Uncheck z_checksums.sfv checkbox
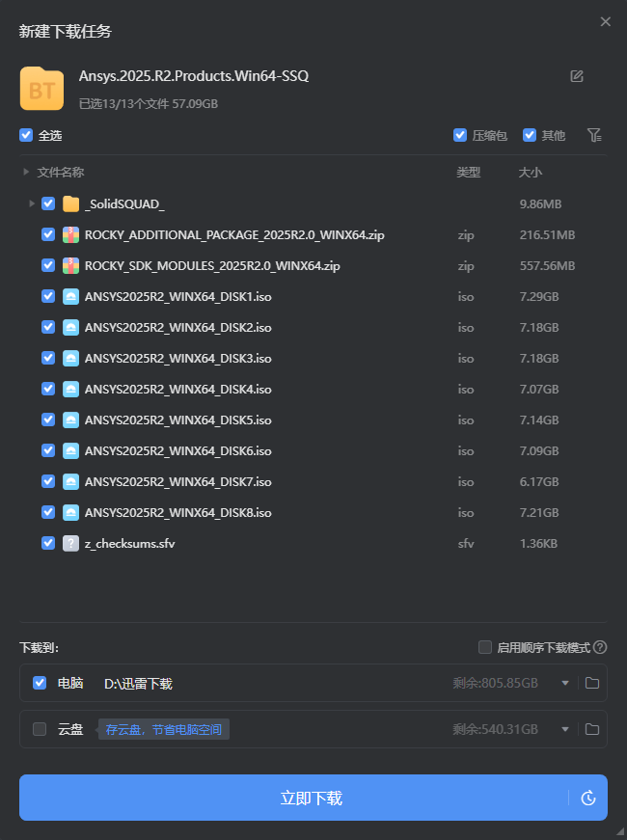 click(x=48, y=543)
